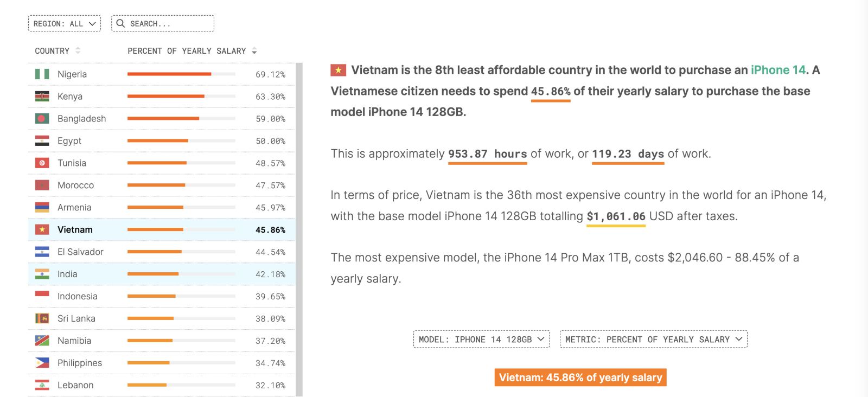Open the Metric: Percent of Yearly Salary dropdown
Viewport: 868px width, 397px height.
(x=653, y=339)
